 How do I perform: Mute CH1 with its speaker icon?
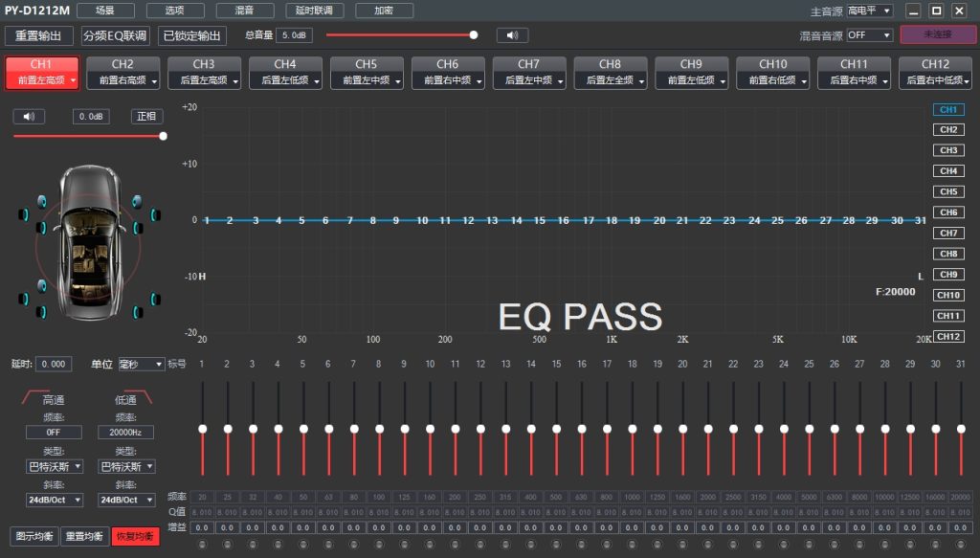[29, 116]
